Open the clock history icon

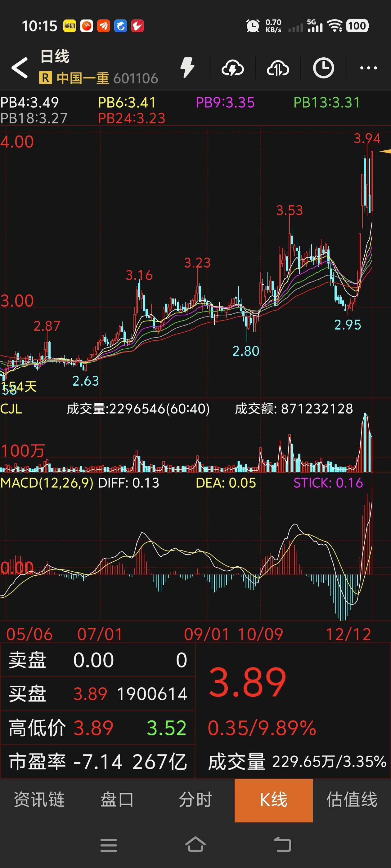tap(323, 68)
